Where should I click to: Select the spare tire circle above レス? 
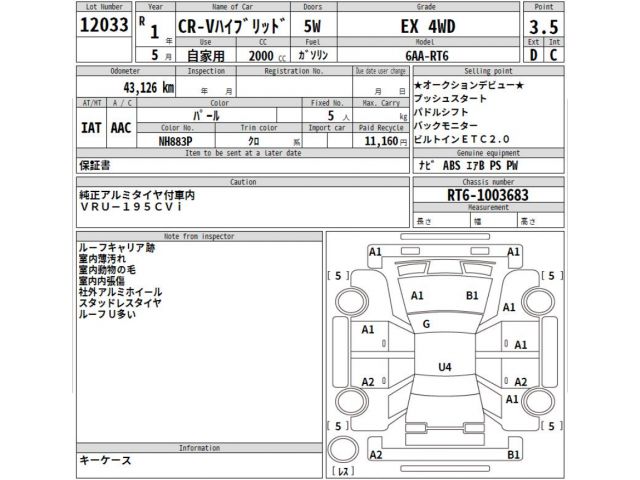pos(343,450)
